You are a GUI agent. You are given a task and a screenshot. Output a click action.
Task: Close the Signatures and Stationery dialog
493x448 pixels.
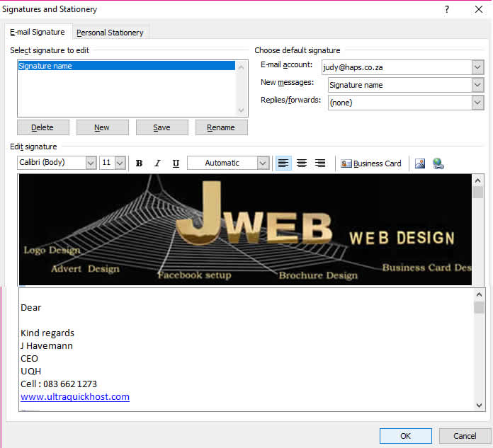479,9
